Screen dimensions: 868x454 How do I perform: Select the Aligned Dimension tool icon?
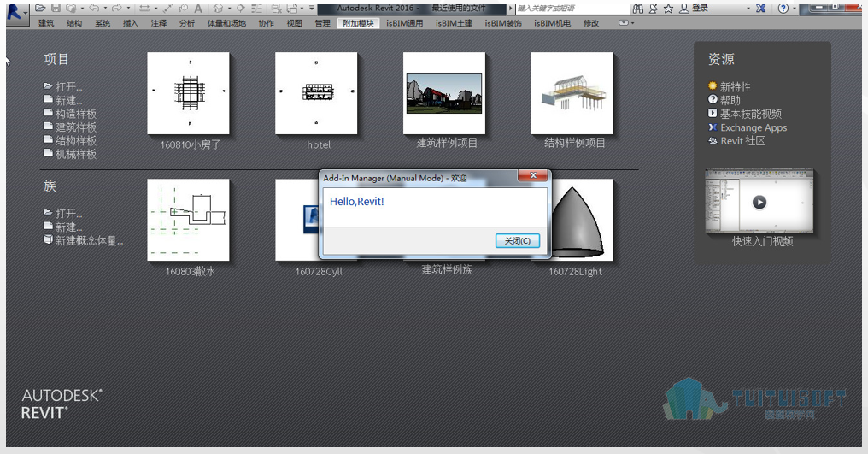point(167,9)
